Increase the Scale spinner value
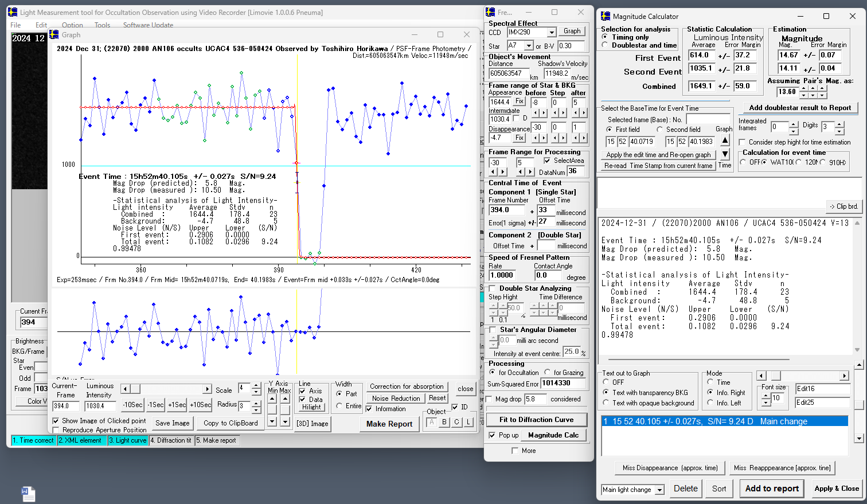The width and height of the screenshot is (867, 504). [256, 386]
